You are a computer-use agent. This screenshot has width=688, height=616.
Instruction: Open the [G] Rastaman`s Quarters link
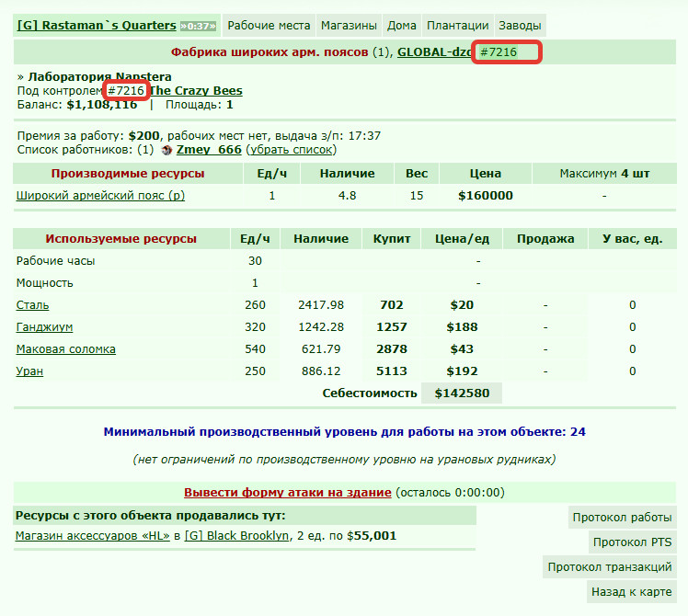point(97,26)
